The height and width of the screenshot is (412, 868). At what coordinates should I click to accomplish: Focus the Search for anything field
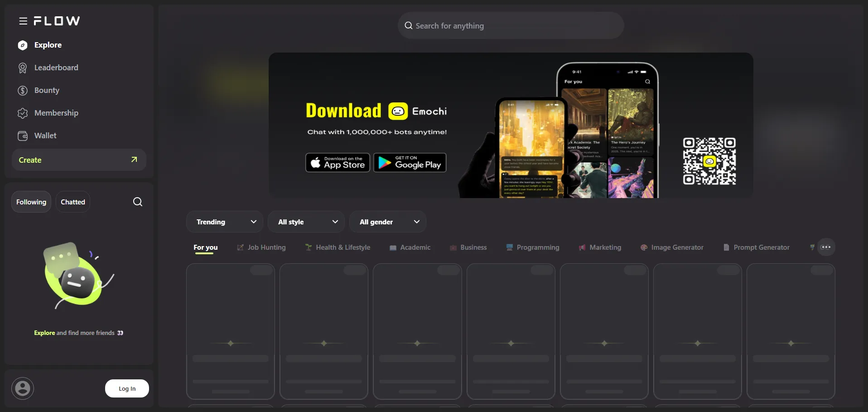pyautogui.click(x=511, y=26)
